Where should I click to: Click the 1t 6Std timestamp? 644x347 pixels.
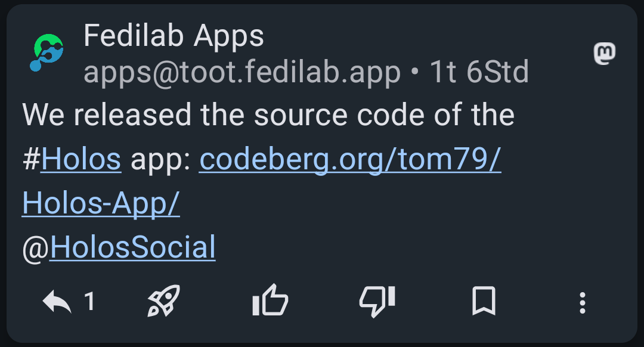(x=479, y=73)
